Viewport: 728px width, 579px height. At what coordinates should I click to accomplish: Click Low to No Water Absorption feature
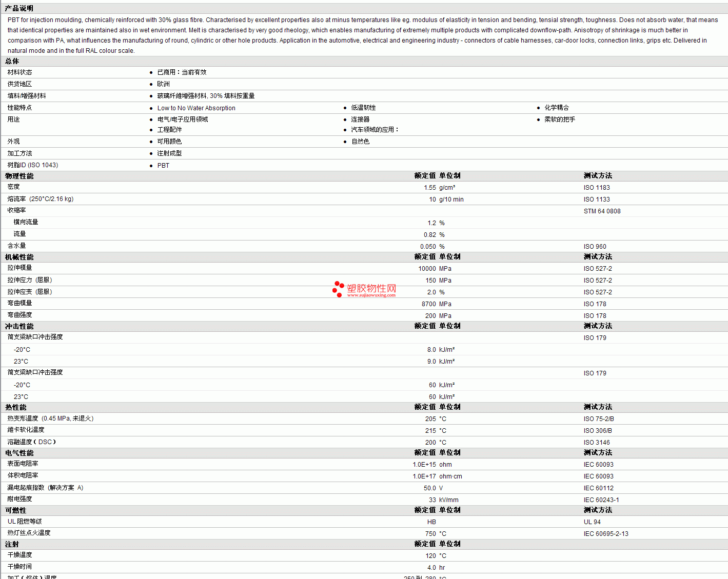coord(196,108)
